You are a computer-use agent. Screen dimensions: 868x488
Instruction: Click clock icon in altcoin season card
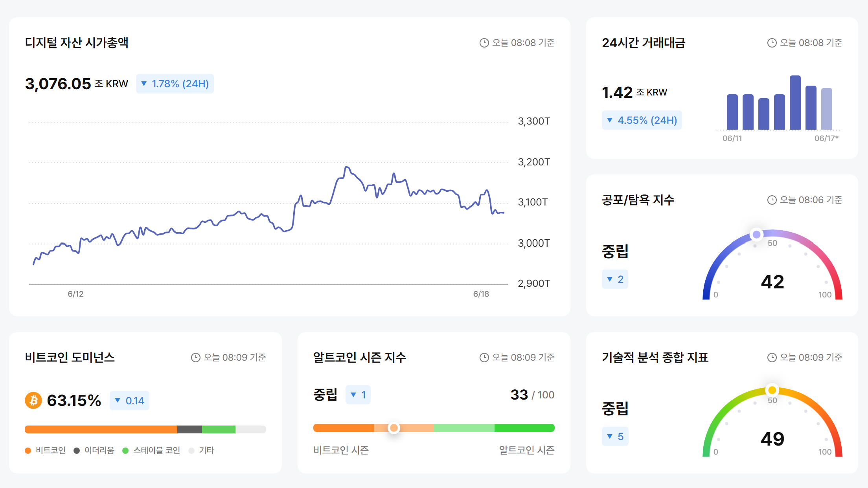tap(484, 358)
